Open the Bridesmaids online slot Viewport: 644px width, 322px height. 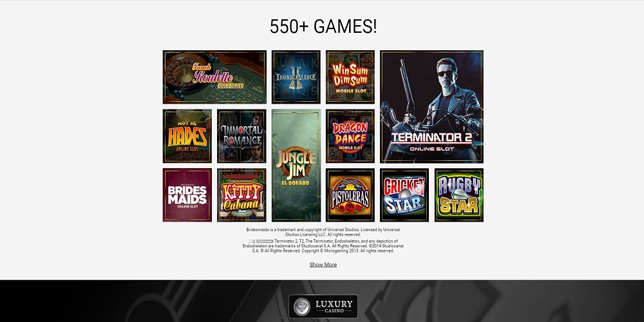pyautogui.click(x=187, y=195)
